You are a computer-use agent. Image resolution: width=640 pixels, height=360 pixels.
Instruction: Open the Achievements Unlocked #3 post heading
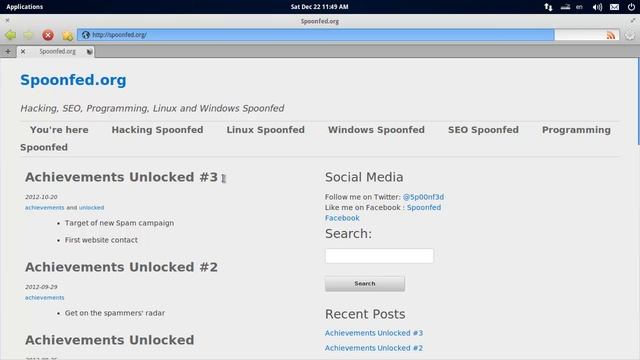coord(121,177)
